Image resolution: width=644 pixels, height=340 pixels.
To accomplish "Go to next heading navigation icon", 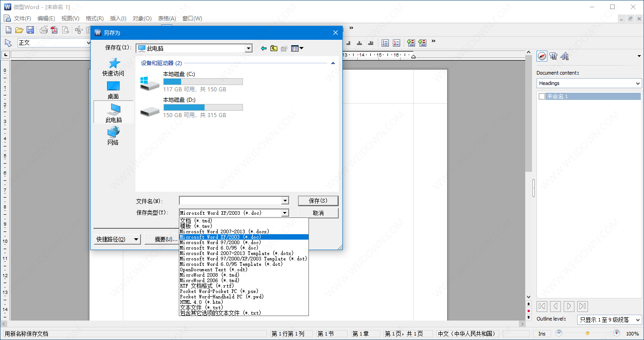I will [x=569, y=306].
